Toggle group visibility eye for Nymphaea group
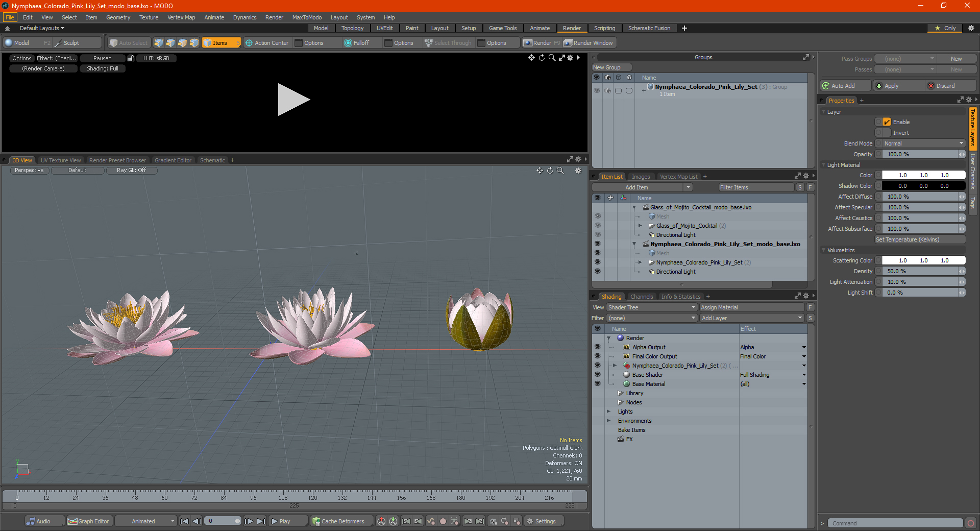This screenshot has width=980, height=531. click(x=597, y=90)
